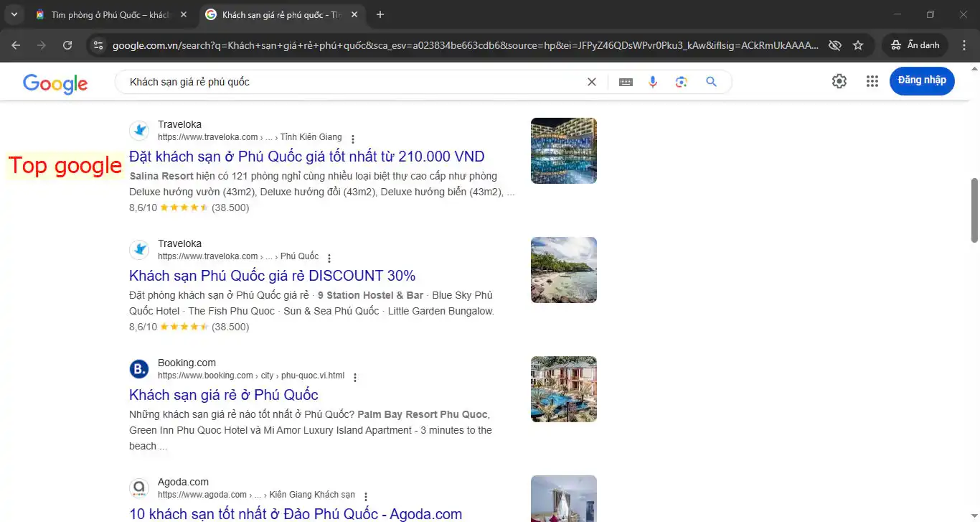The image size is (980, 522).
Task: Switch to the Tìm phòng ở Phú Quốc tab
Action: [x=111, y=14]
